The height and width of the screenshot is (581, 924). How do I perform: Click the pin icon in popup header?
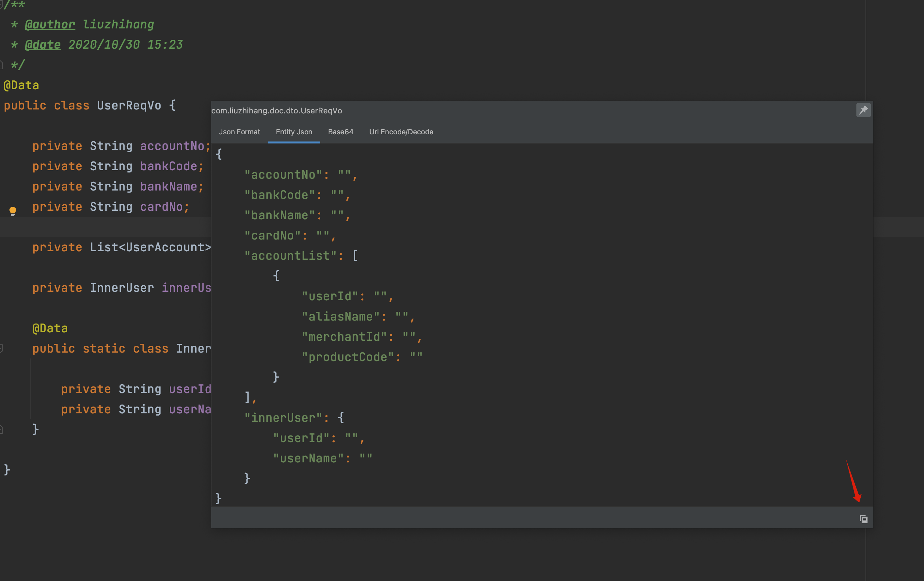click(863, 110)
